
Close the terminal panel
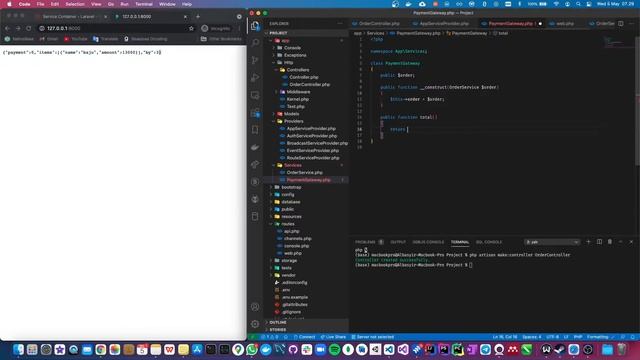[631, 242]
